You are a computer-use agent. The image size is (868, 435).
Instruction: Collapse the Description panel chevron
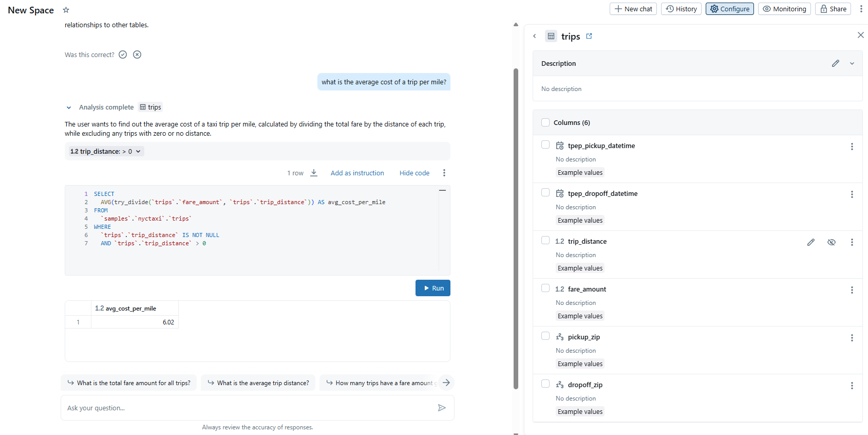(852, 63)
